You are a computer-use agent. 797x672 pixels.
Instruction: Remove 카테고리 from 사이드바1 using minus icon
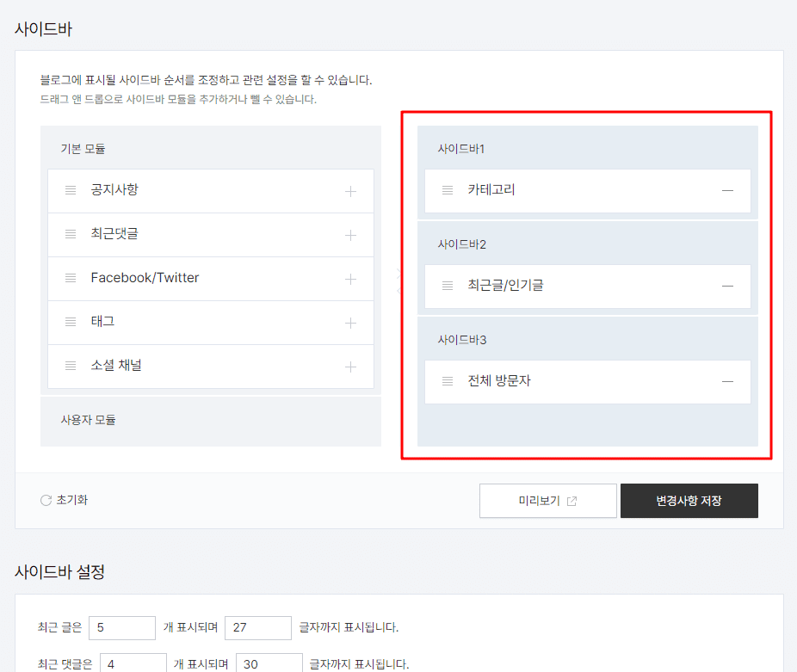727,190
